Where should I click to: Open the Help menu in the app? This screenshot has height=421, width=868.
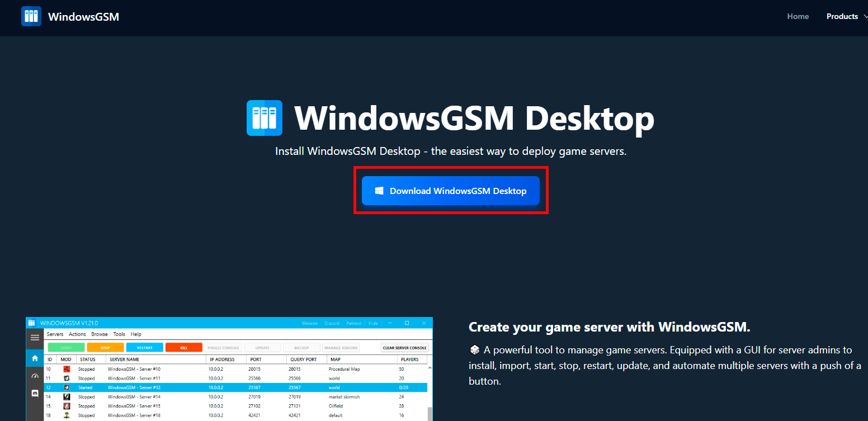pos(136,334)
